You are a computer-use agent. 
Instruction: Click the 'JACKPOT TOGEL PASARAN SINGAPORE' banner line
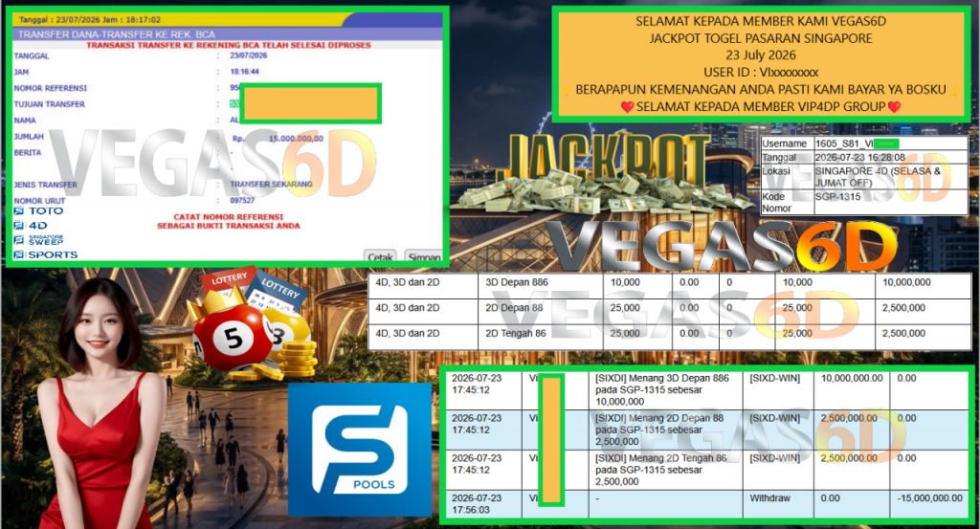click(x=761, y=38)
